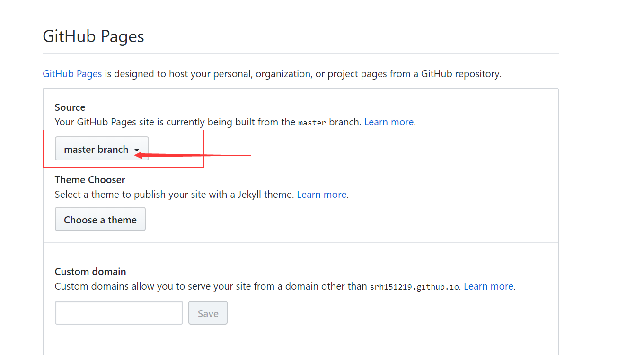Follow Learn more link under Source
Image resolution: width=644 pixels, height=355 pixels.
point(389,122)
